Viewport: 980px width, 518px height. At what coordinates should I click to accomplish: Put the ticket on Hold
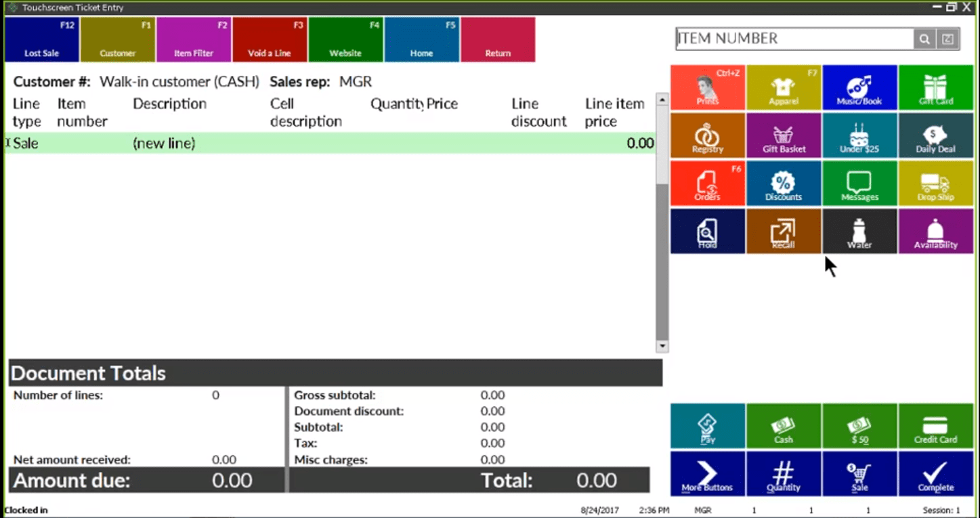[708, 232]
